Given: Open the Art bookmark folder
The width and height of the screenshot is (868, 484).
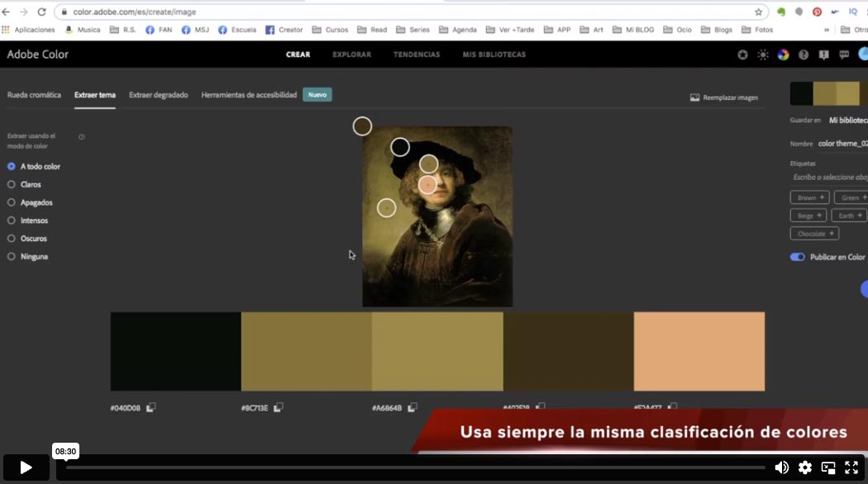Looking at the screenshot, I should (x=591, y=30).
